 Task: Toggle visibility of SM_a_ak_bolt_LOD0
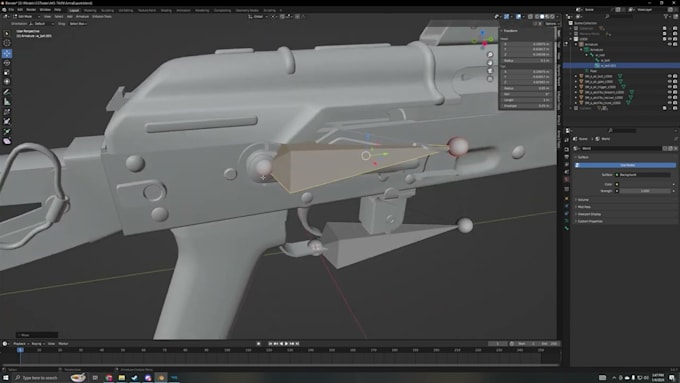point(670,76)
